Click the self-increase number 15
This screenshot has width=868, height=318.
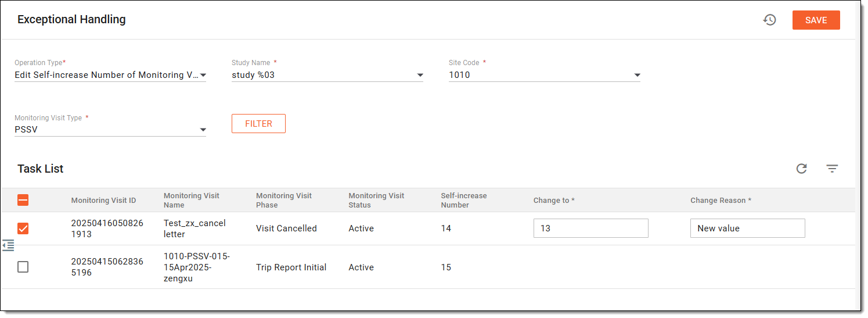click(446, 267)
